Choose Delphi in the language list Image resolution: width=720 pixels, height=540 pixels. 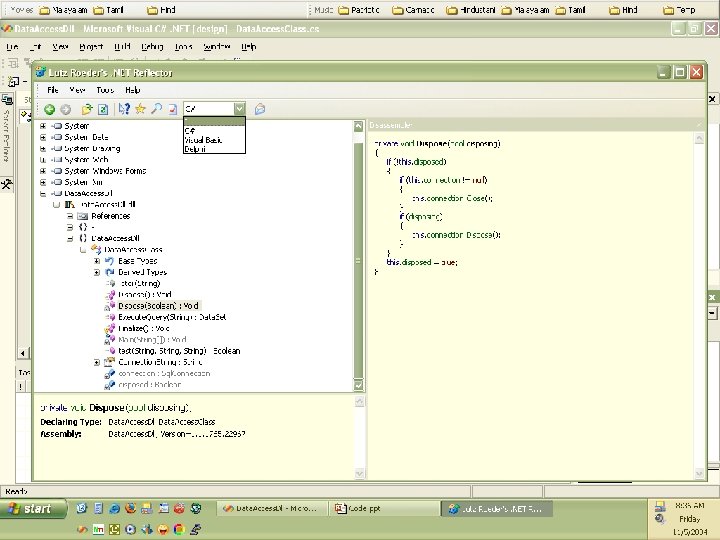coord(196,149)
